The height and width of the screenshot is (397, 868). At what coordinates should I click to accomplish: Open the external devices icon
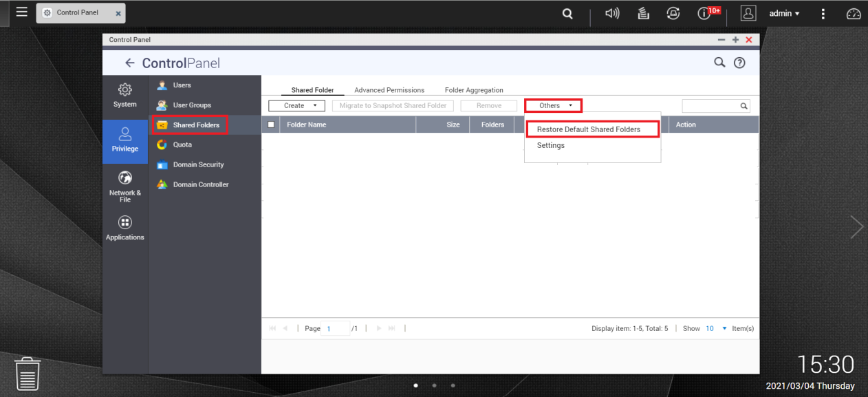[x=673, y=13]
